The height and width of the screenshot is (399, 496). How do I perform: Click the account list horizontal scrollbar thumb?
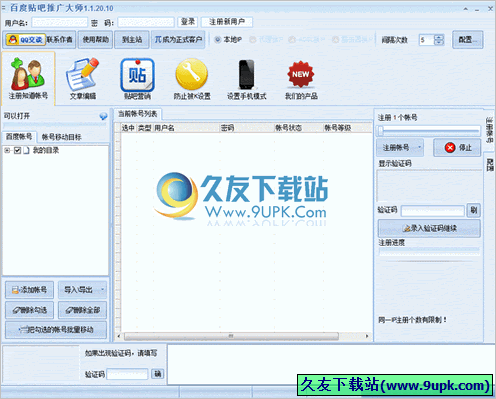click(231, 336)
